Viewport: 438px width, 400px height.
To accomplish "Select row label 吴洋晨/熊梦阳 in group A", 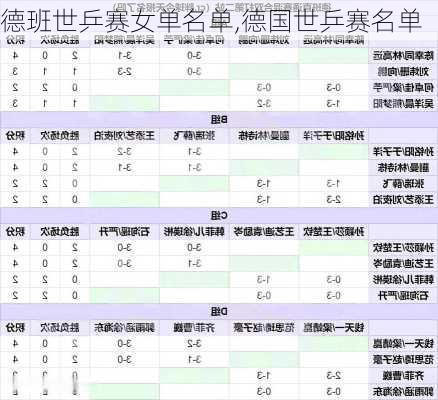I will pyautogui.click(x=403, y=104).
